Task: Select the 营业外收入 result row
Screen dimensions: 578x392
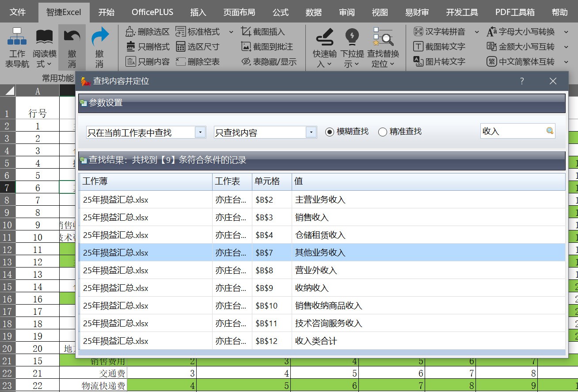Action: pyautogui.click(x=316, y=270)
